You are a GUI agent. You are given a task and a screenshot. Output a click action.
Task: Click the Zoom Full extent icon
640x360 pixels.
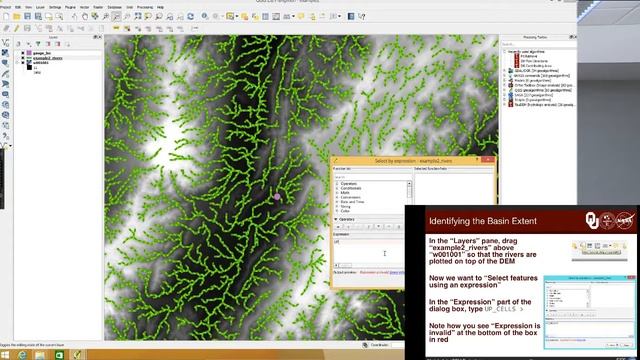coord(138,17)
